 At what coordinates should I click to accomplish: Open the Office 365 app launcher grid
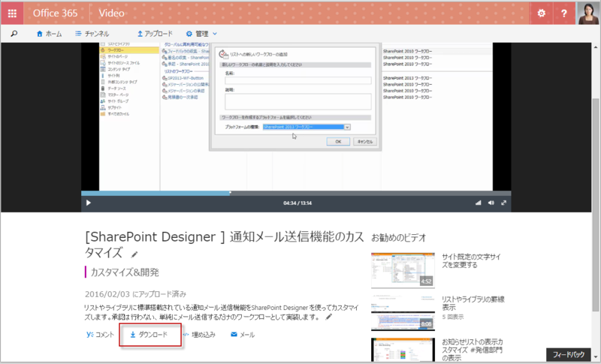13,14
